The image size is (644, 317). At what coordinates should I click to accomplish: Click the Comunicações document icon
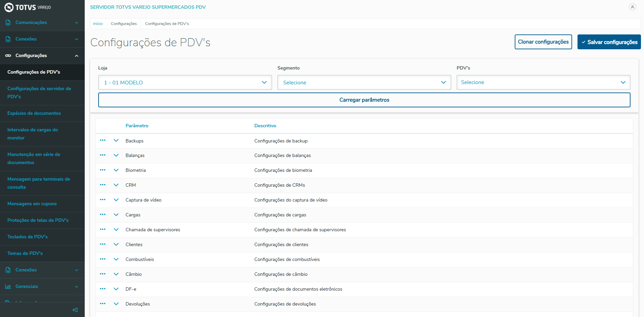8,23
